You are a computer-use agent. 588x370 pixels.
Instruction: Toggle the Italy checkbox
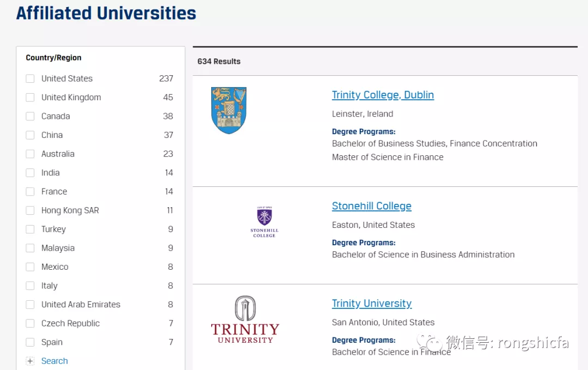pos(30,286)
